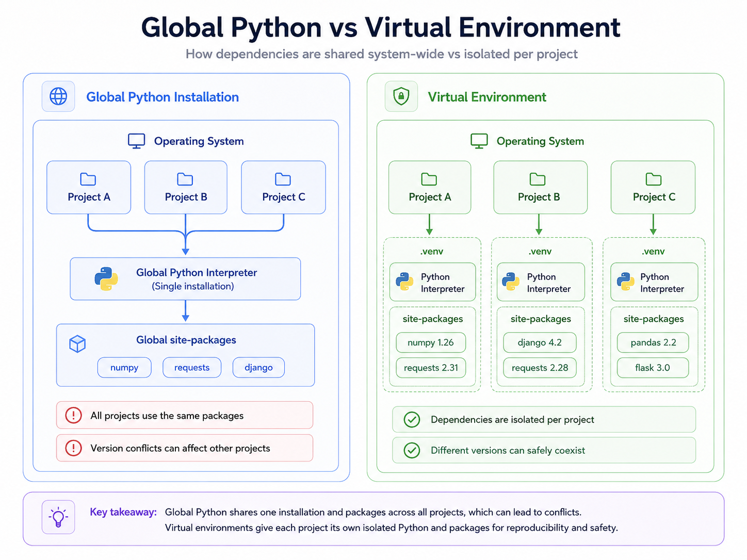Click the site-packages label in Project C's venv
The height and width of the screenshot is (560, 747).
tap(654, 319)
